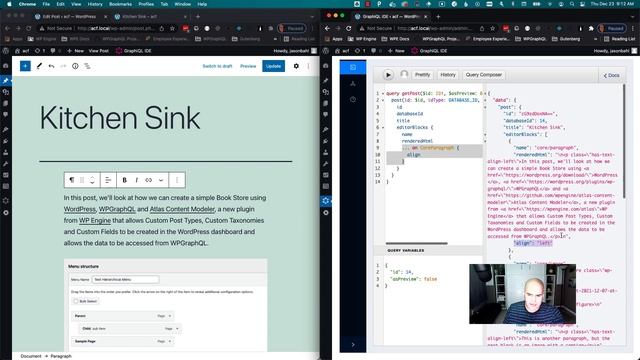Image resolution: width=640 pixels, height=360 pixels.
Task: Expand more rich text controls chevron
Action: click(x=161, y=180)
